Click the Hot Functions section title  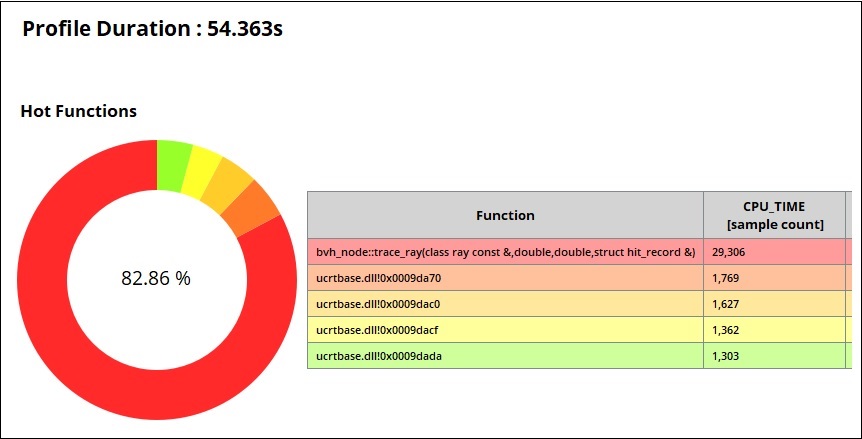tap(79, 111)
